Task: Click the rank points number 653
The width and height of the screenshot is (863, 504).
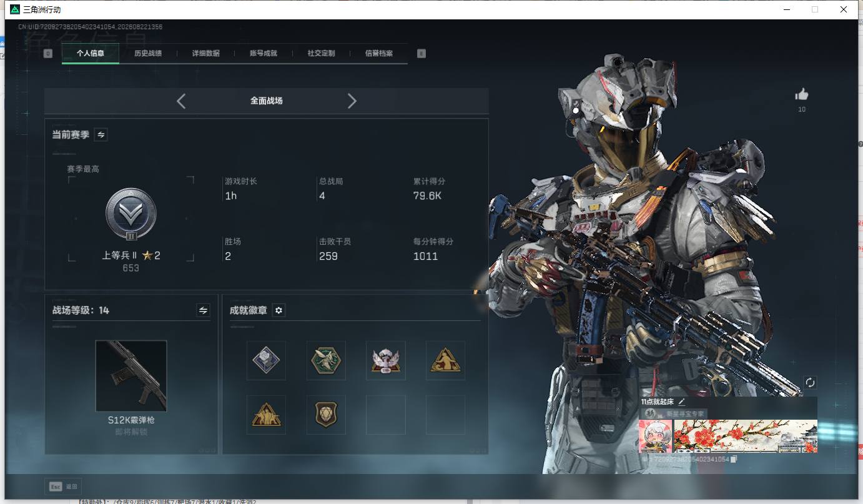Action: pos(131,268)
